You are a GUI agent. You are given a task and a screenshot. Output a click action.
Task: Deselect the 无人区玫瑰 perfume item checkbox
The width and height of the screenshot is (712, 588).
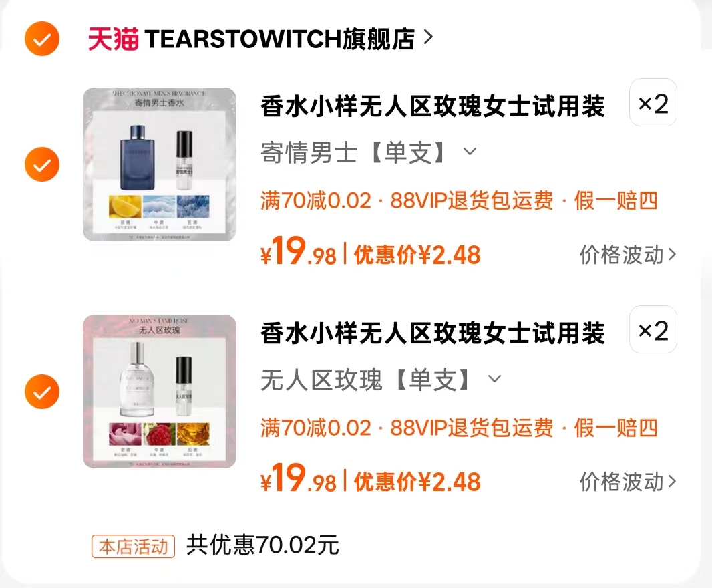tap(42, 392)
